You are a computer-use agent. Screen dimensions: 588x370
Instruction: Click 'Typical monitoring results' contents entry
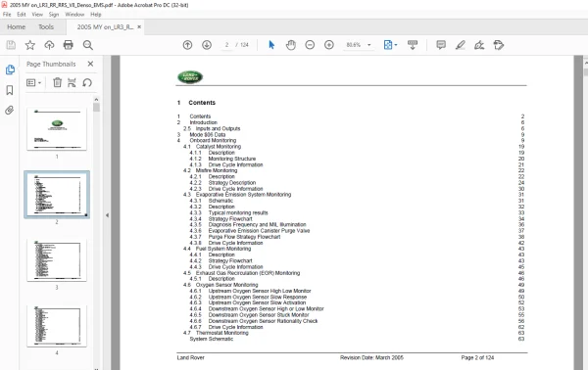coord(238,212)
